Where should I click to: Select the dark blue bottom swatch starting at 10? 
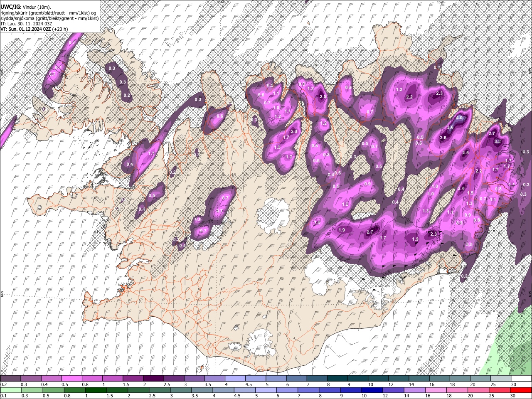(372, 390)
